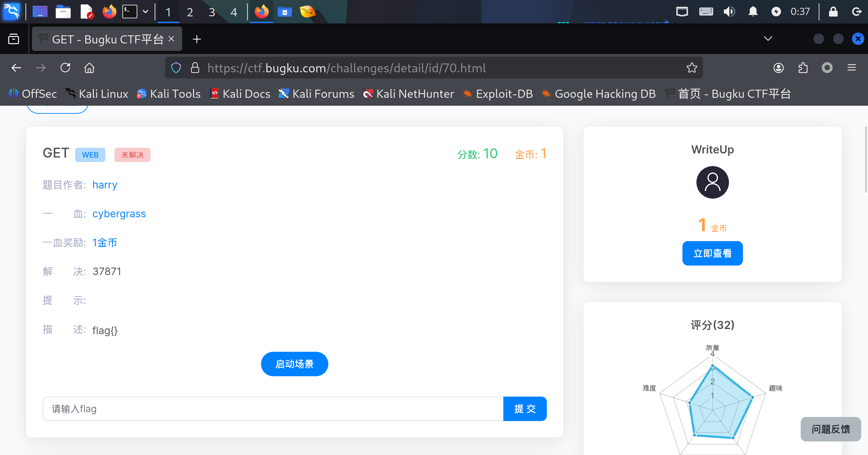Bookmark this page with the star
This screenshot has width=868, height=455.
(692, 68)
